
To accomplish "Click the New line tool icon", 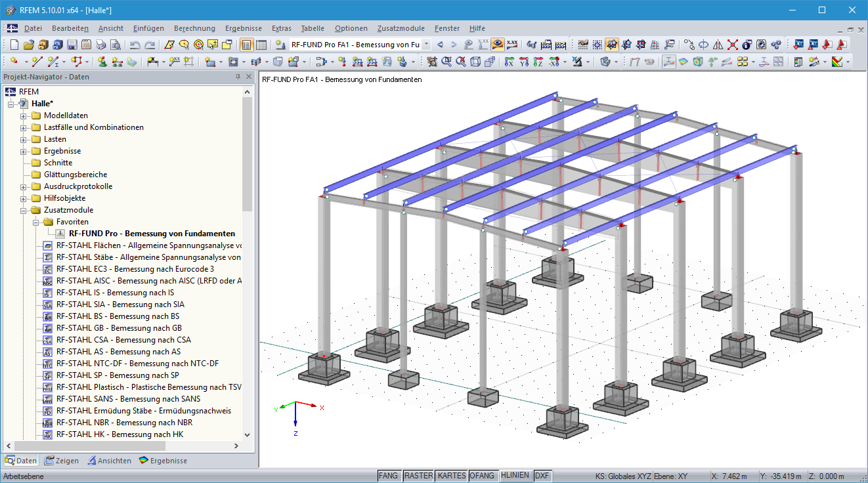I will tap(37, 62).
